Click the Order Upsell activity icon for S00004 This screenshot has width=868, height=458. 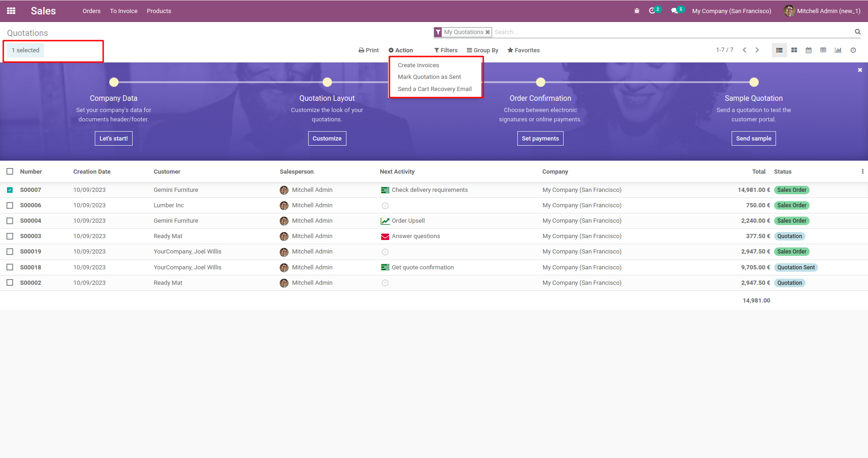click(x=385, y=221)
